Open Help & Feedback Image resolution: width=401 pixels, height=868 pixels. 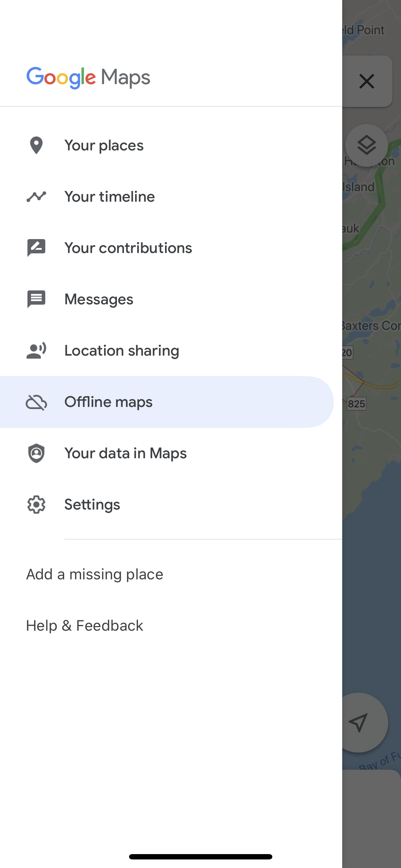point(84,625)
